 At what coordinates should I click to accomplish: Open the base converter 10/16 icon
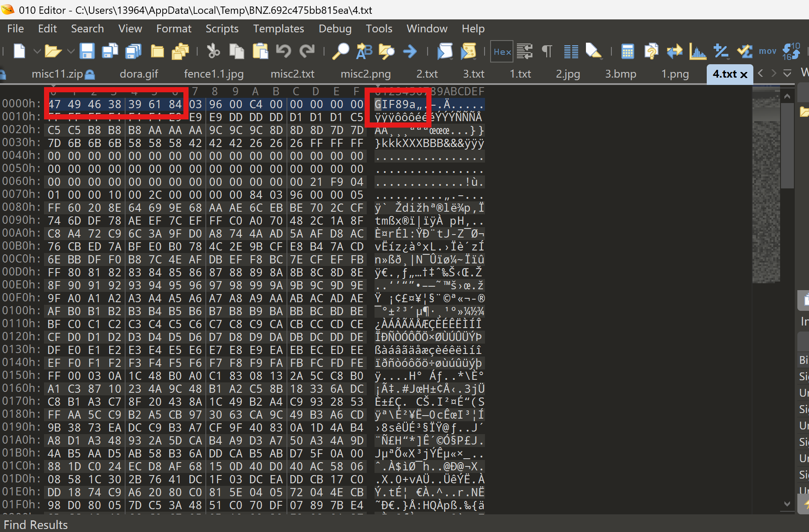coord(792,51)
